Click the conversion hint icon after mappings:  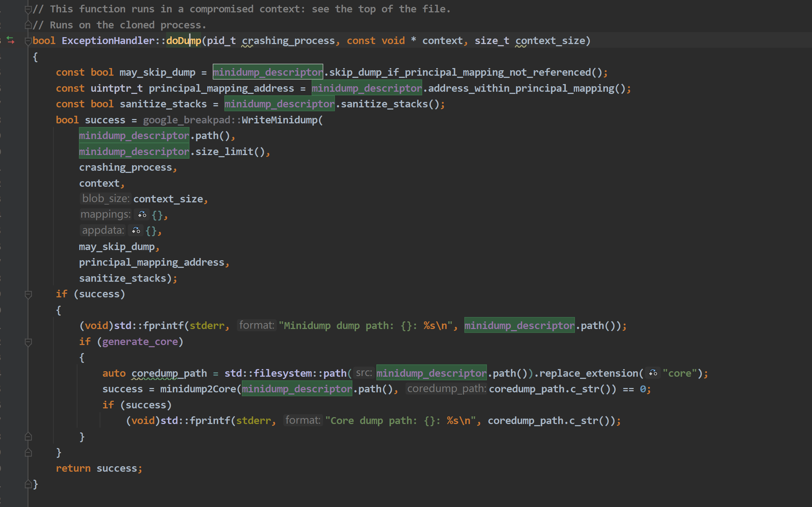click(x=142, y=215)
